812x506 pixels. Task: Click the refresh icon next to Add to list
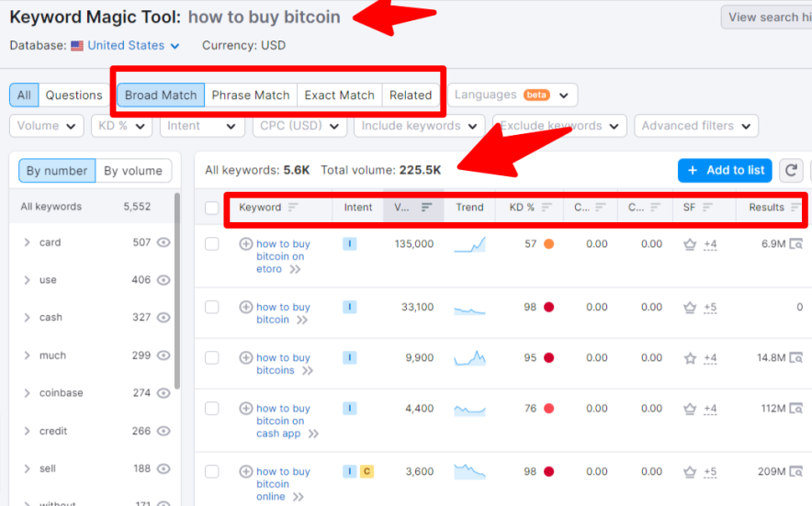[x=791, y=171]
